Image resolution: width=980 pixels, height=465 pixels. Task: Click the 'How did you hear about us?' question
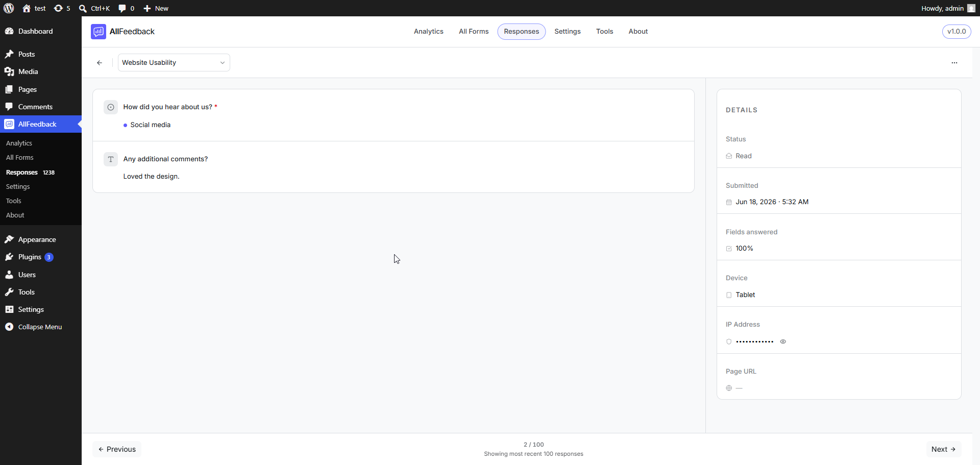point(167,107)
